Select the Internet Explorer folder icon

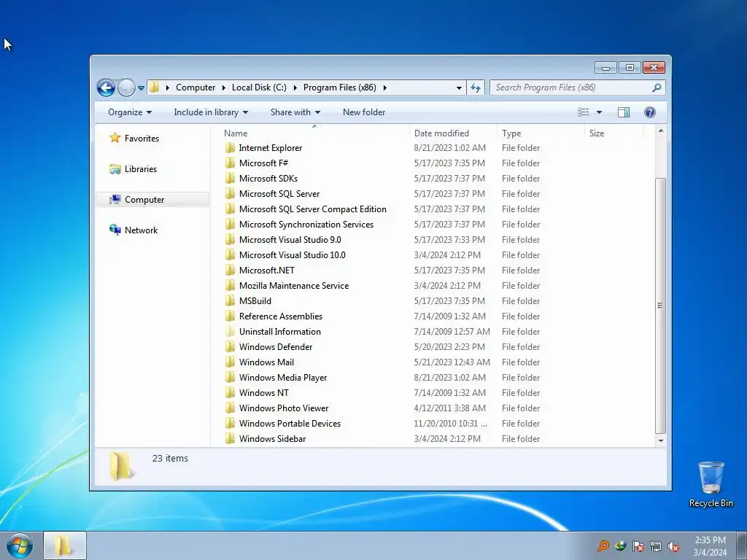click(x=230, y=148)
